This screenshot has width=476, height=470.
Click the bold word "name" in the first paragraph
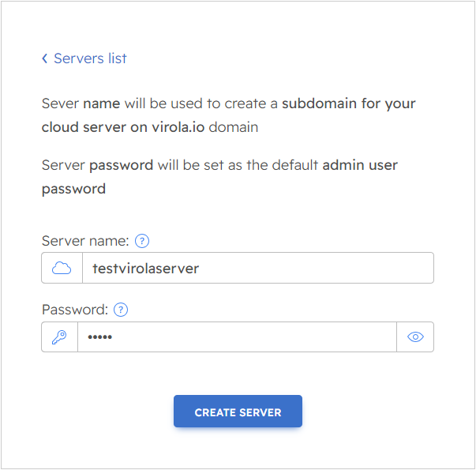101,103
